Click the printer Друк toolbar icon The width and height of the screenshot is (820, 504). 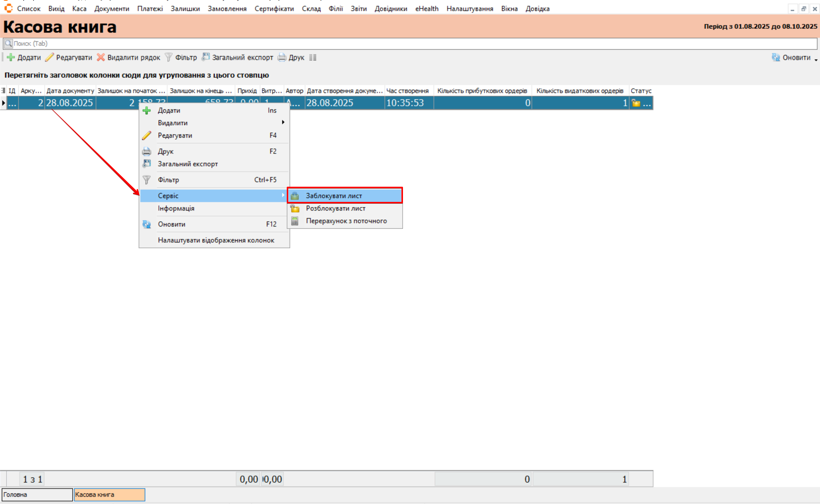pyautogui.click(x=282, y=57)
